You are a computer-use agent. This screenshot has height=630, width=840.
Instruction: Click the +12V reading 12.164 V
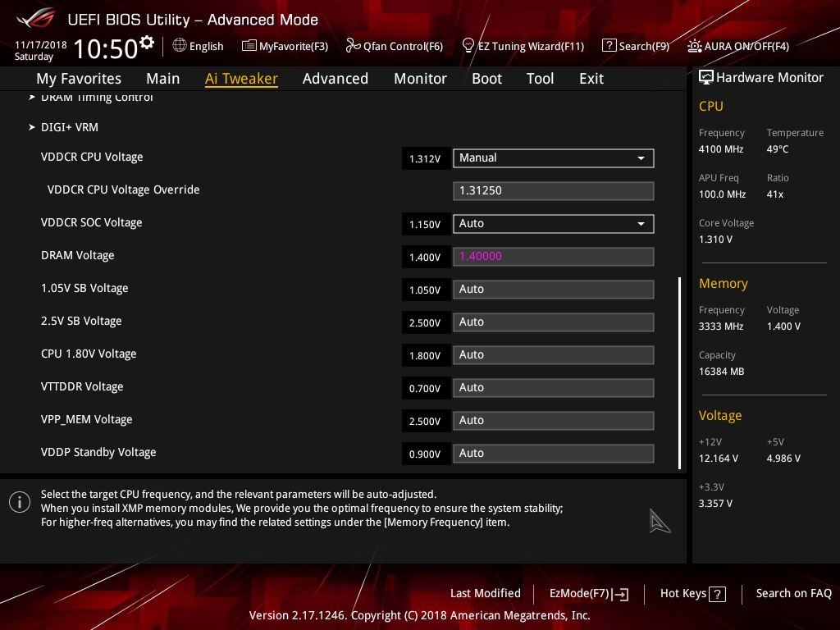coord(719,459)
